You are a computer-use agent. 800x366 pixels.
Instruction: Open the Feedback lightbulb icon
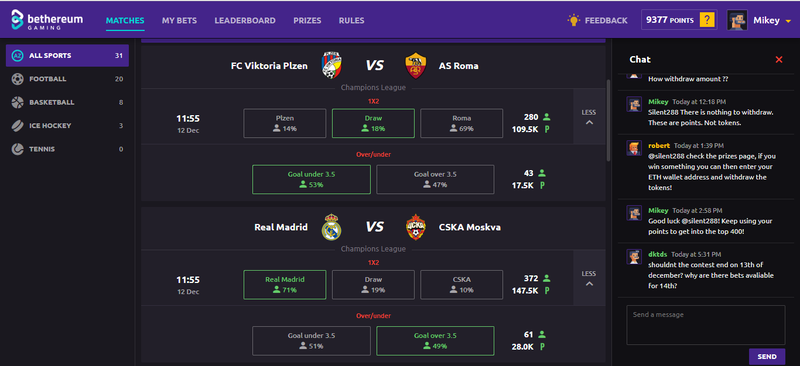[x=574, y=20]
